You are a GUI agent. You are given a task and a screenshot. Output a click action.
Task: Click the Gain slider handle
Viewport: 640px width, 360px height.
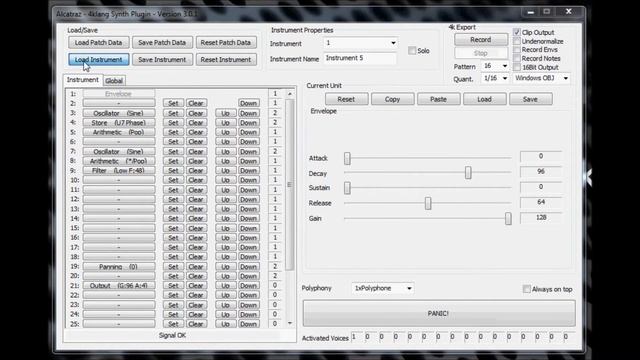pos(508,218)
